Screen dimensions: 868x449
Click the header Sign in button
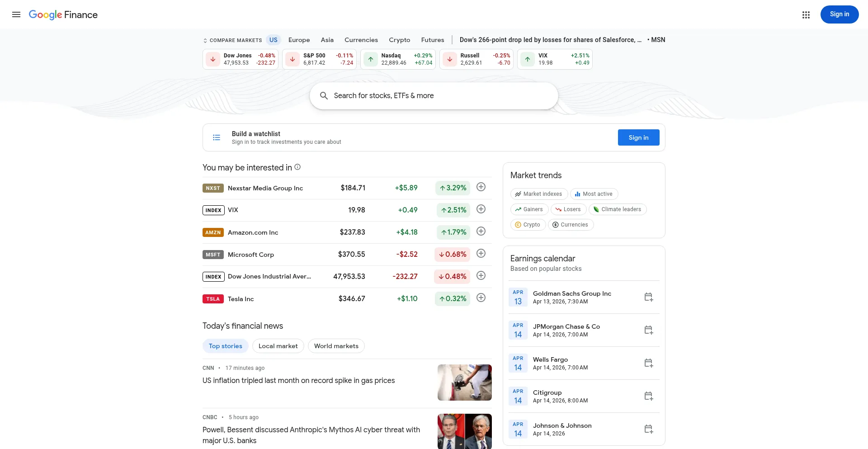pos(840,14)
